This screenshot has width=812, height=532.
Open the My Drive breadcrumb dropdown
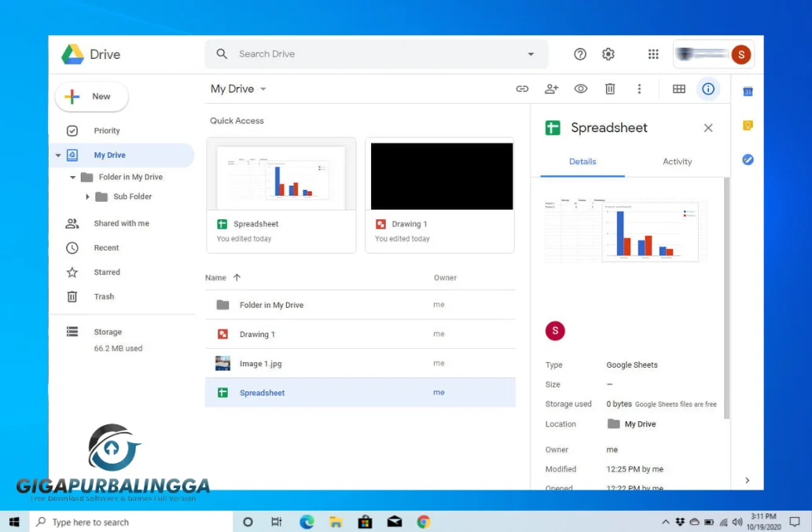tap(263, 89)
